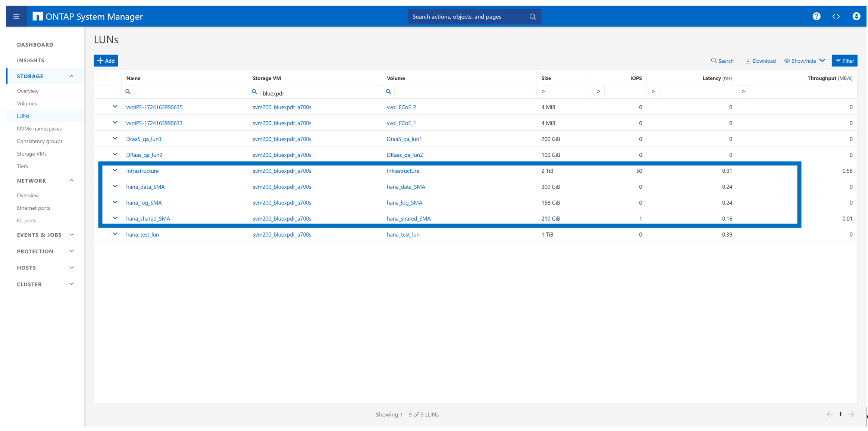Click the global search magnifier icon
The width and height of the screenshot is (868, 431).
pyautogui.click(x=532, y=16)
